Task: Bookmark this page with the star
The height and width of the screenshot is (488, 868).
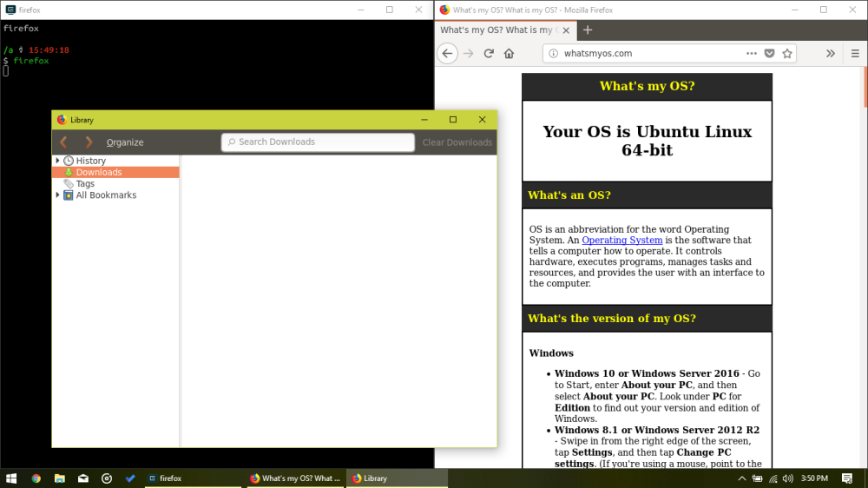Action: pyautogui.click(x=787, y=53)
